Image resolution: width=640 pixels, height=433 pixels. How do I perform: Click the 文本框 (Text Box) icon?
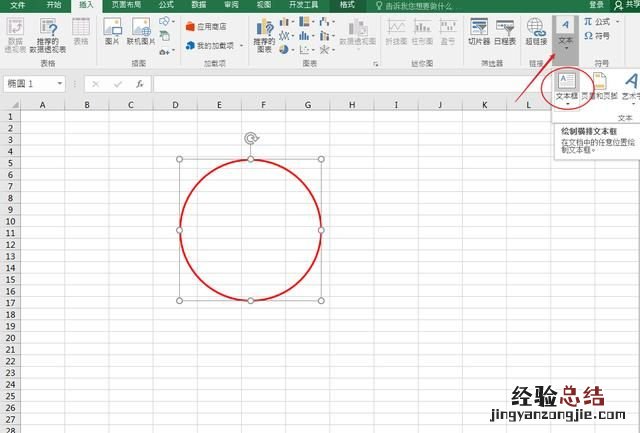[x=567, y=82]
